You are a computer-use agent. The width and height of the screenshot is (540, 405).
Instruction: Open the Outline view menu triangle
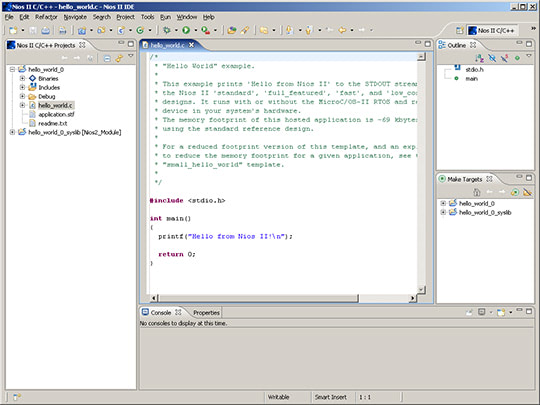(529, 56)
